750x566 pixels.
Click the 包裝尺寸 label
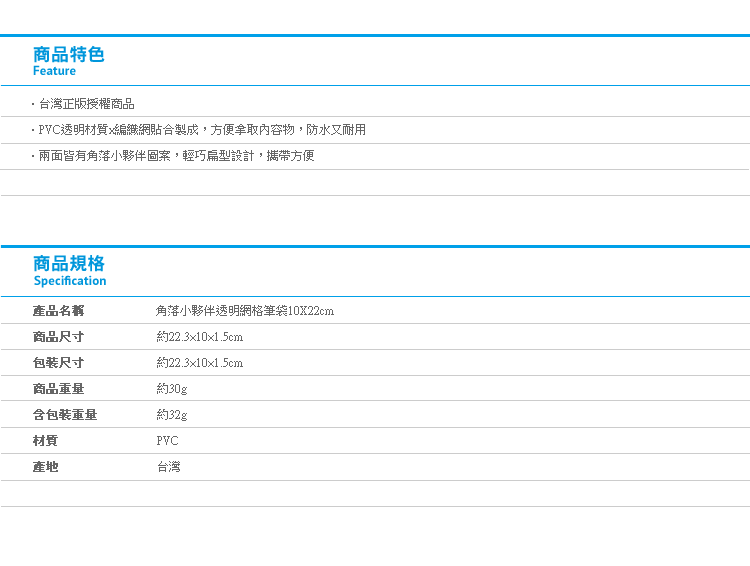[58, 363]
